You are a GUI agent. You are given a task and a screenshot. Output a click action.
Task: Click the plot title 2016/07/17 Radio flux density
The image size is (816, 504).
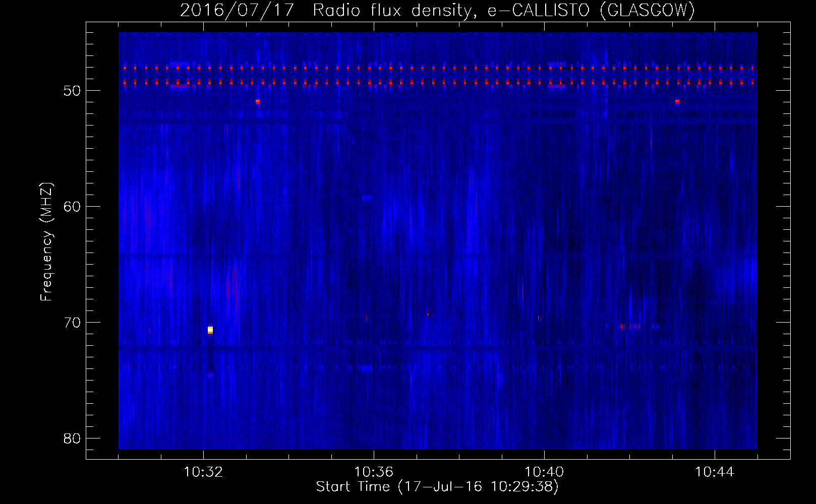click(438, 10)
